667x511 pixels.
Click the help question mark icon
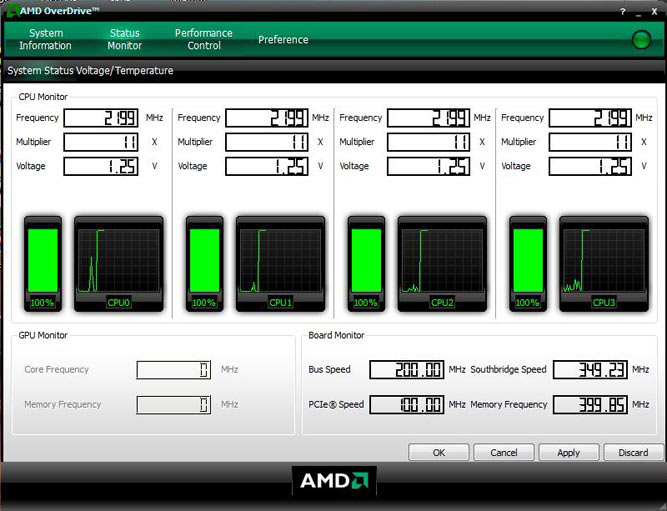[622, 12]
